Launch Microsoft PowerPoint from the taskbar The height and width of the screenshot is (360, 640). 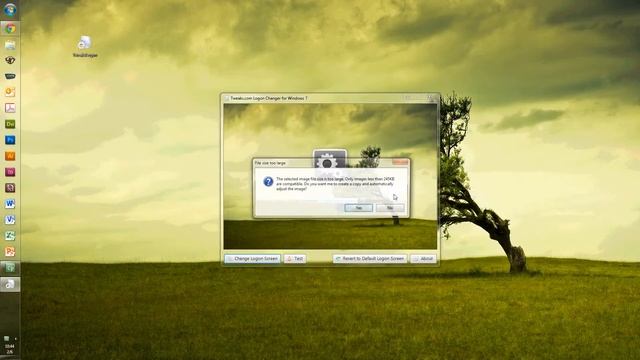(x=10, y=251)
